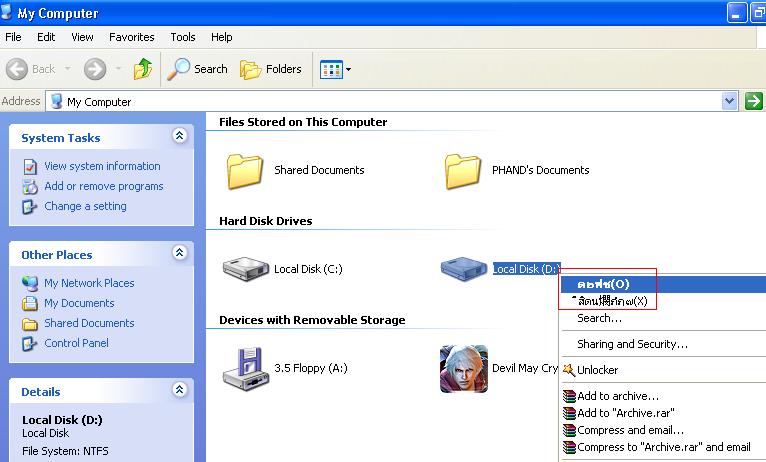Open Control Panel link

click(x=76, y=343)
